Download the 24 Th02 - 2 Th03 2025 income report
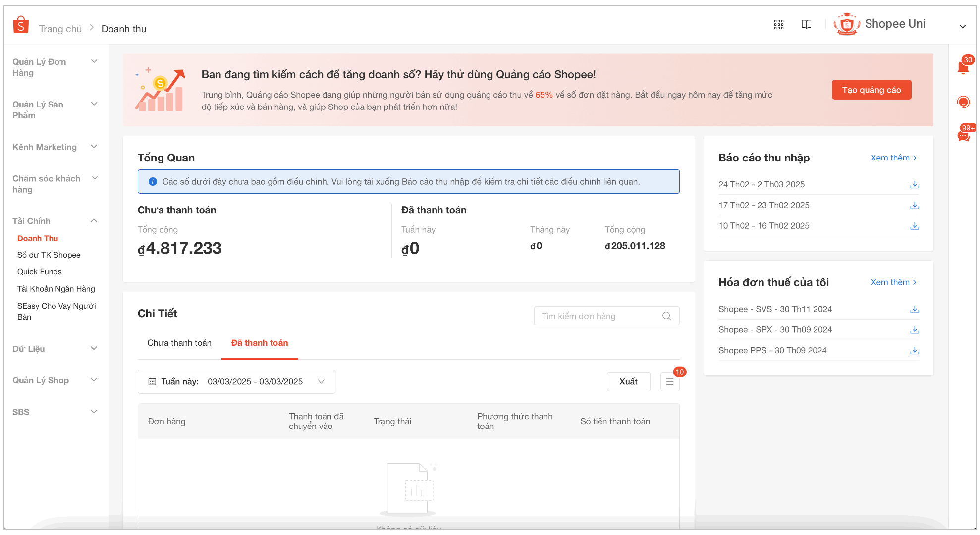 pos(915,185)
